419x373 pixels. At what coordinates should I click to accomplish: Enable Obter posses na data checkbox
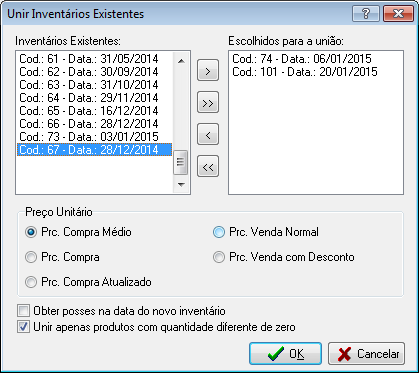pyautogui.click(x=24, y=311)
